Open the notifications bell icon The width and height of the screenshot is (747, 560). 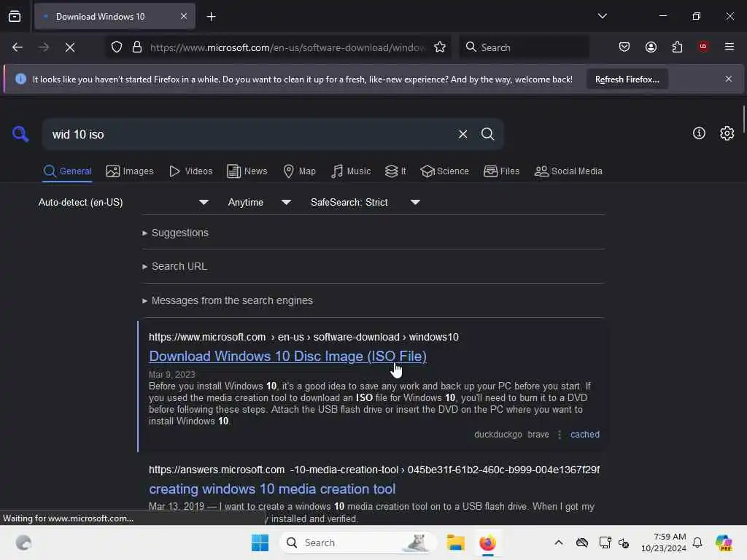tap(697, 542)
